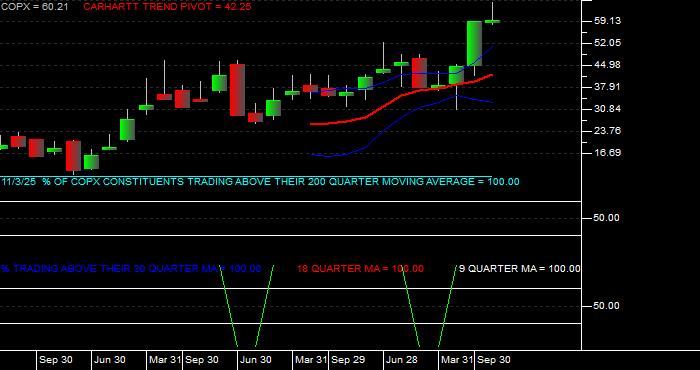Select the 200 quarter moving average breadth caption
Viewport: 700px width, 370px height.
[261, 182]
